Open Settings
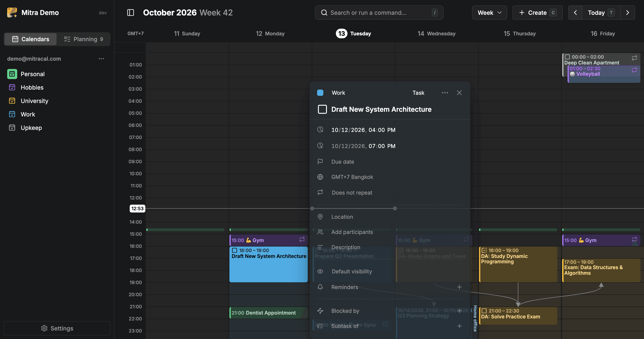This screenshot has width=644, height=339. [x=57, y=328]
